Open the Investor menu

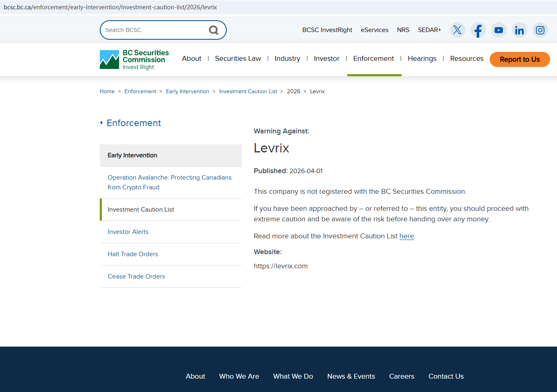327,58
